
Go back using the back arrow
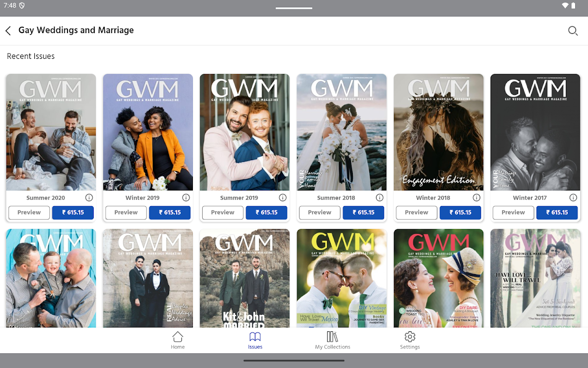8,31
